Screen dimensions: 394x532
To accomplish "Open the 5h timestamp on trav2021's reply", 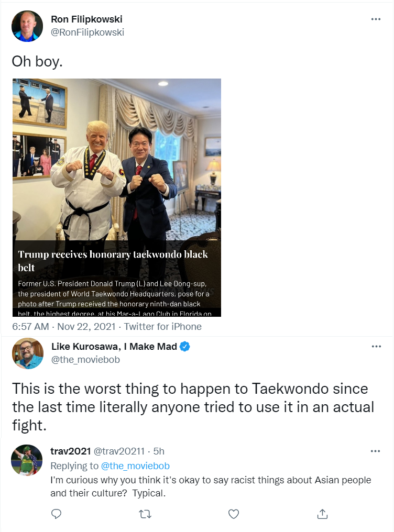I will coord(159,451).
